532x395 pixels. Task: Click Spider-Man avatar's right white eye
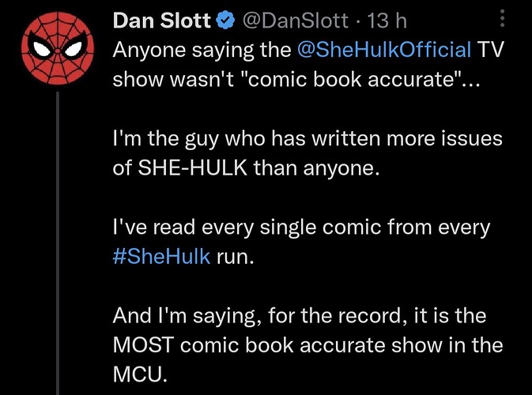pos(74,50)
